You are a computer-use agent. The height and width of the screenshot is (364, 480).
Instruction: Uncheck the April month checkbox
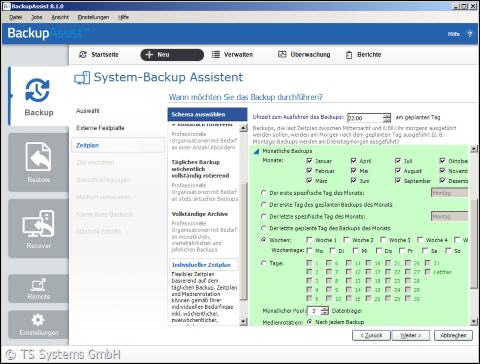pyautogui.click(x=353, y=161)
